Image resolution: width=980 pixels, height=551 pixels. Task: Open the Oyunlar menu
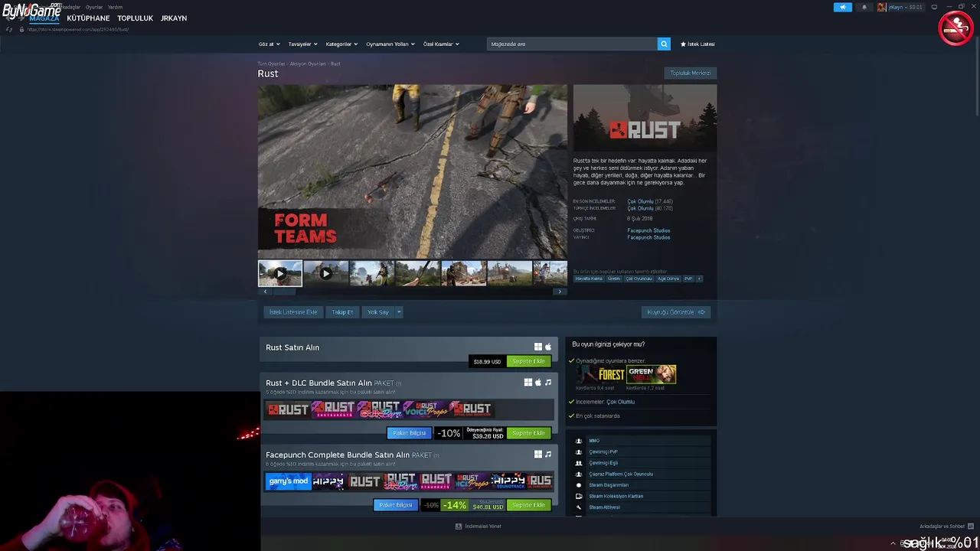94,7
